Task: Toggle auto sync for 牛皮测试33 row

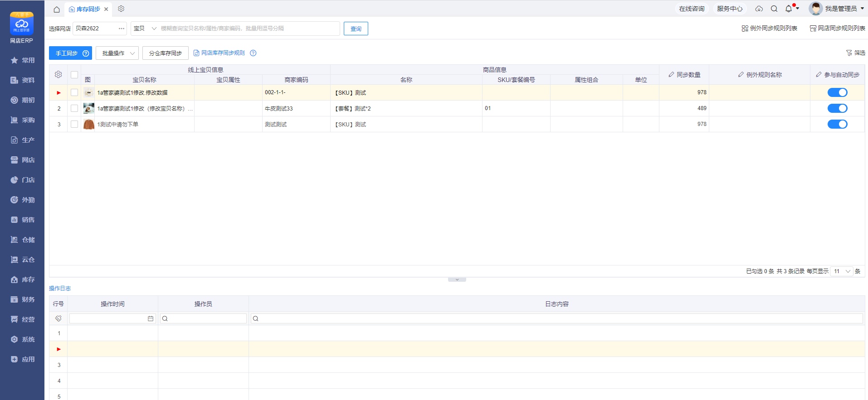Action: tap(837, 108)
